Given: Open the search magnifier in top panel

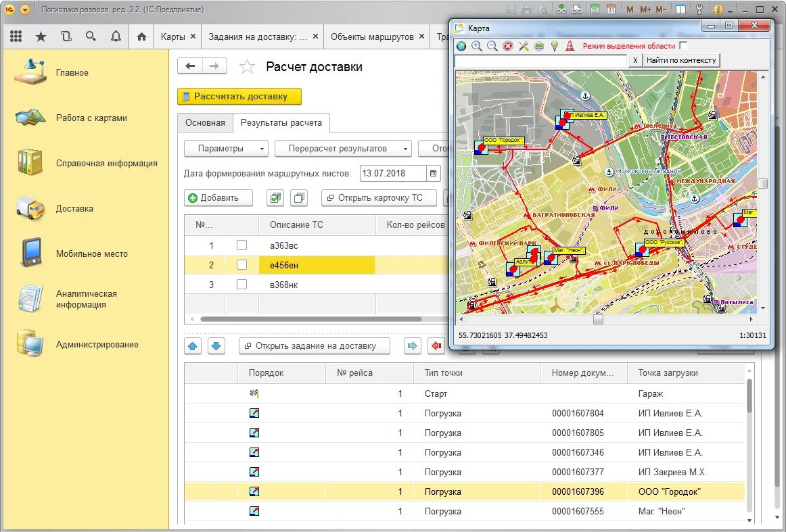Looking at the screenshot, I should point(91,36).
